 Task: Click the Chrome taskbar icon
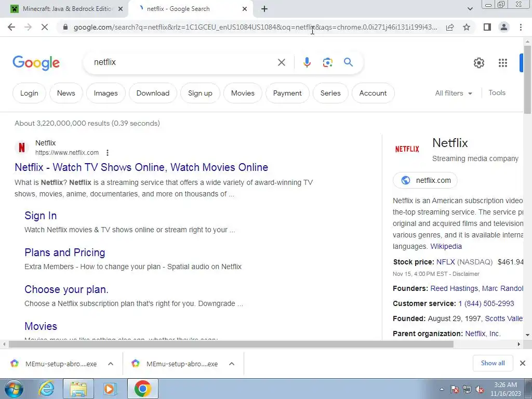142,389
